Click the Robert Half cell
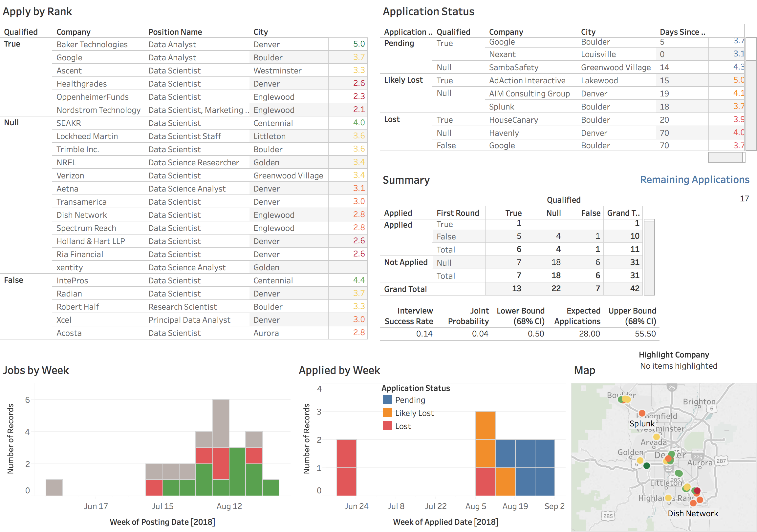757x532 pixels. (77, 307)
